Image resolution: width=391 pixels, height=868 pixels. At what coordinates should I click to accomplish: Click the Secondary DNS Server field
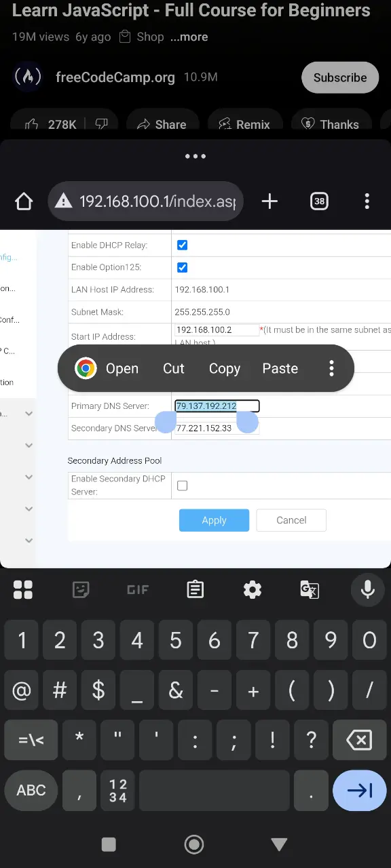(217, 429)
